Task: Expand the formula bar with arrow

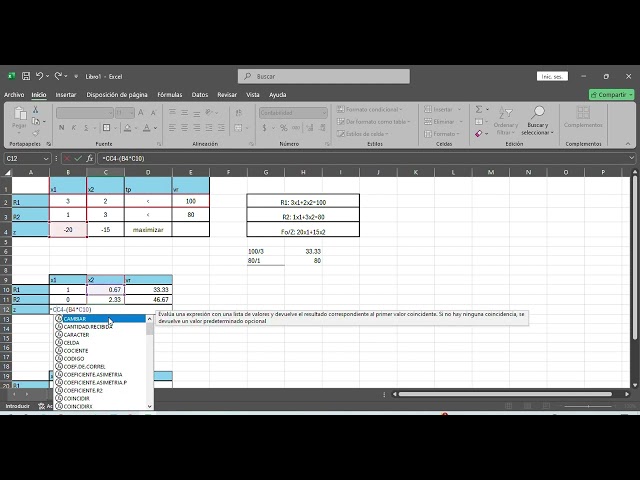Action: point(631,158)
